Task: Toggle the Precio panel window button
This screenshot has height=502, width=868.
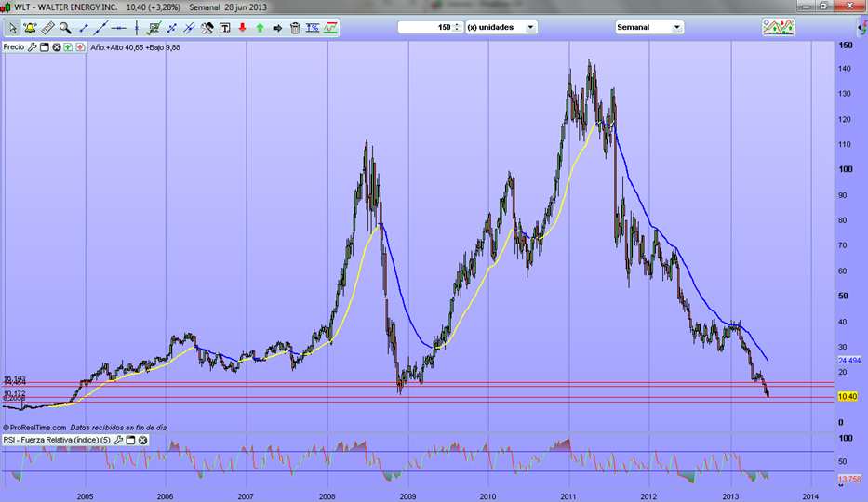Action: (x=44, y=46)
